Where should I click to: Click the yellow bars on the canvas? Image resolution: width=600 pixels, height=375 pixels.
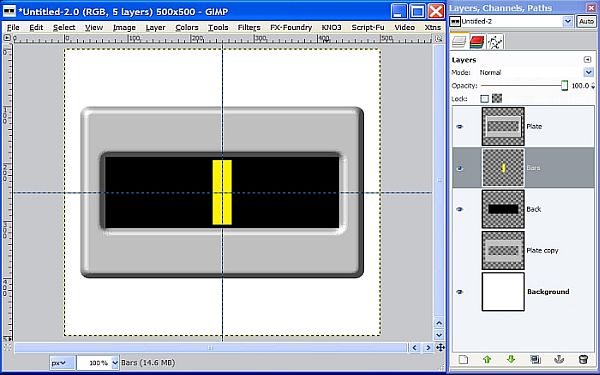click(222, 192)
